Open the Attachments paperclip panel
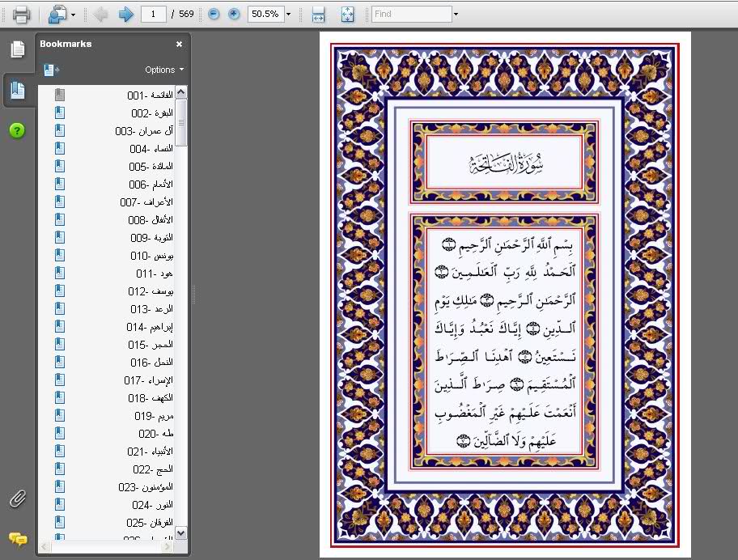Screen dimensions: 738x560 tap(18, 498)
